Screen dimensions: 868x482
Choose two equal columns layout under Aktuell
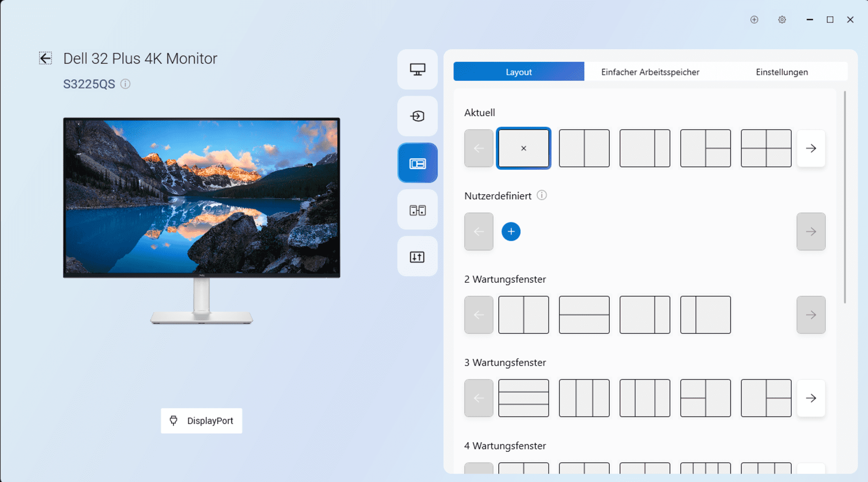pos(584,148)
